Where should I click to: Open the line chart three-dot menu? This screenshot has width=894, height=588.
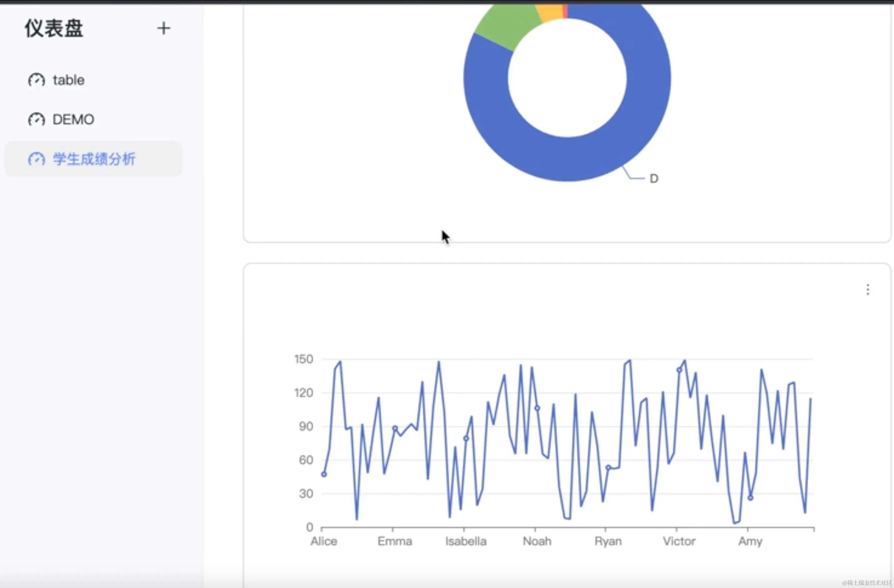coord(867,290)
